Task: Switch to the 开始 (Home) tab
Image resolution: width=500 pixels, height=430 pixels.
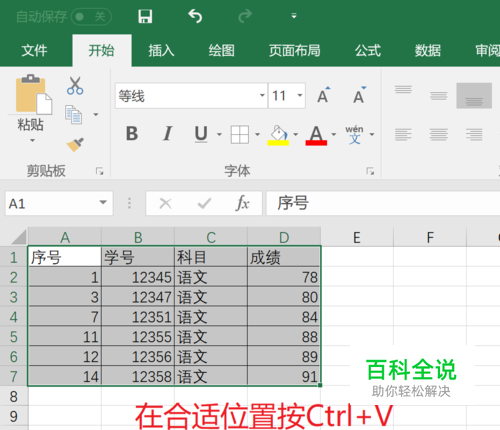Action: pos(101,51)
